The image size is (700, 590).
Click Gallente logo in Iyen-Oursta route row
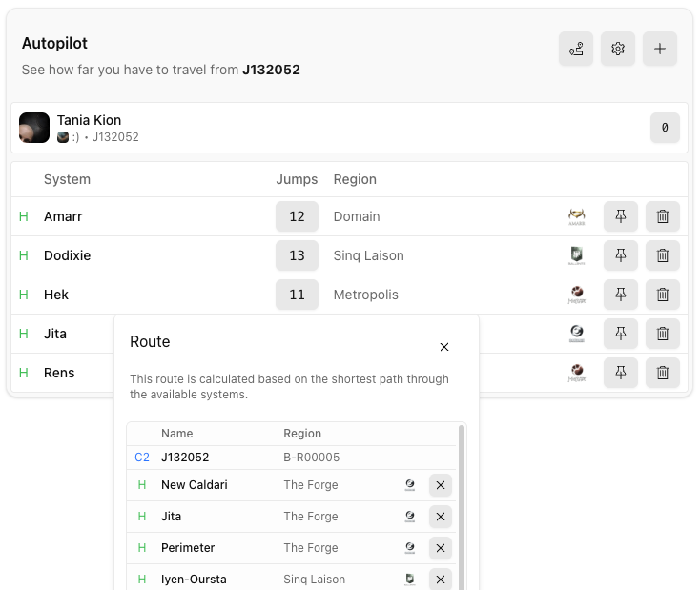pyautogui.click(x=410, y=580)
